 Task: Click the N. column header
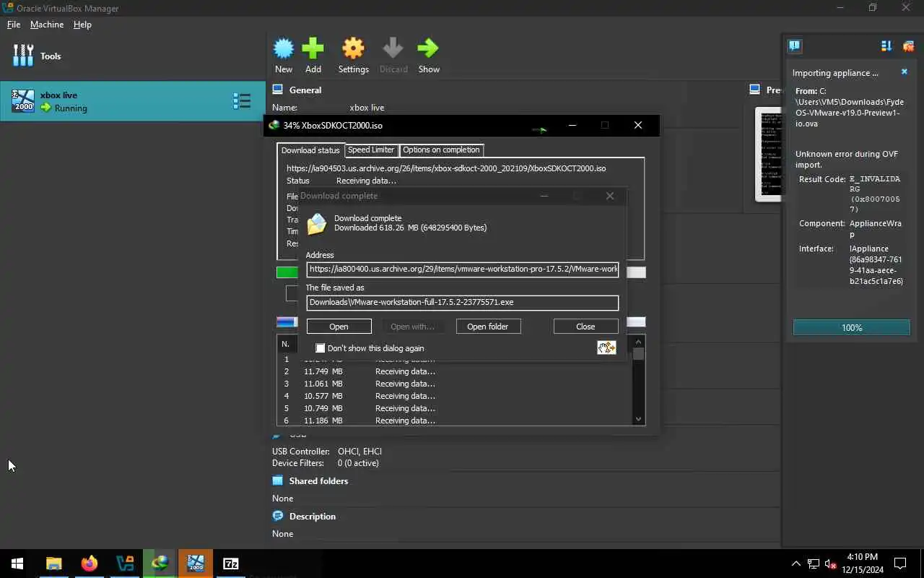coord(285,344)
